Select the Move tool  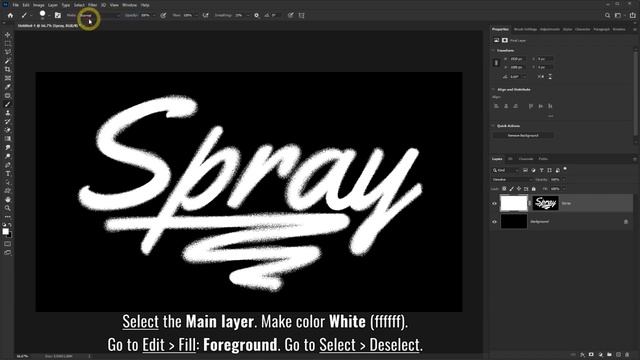pos(7,35)
